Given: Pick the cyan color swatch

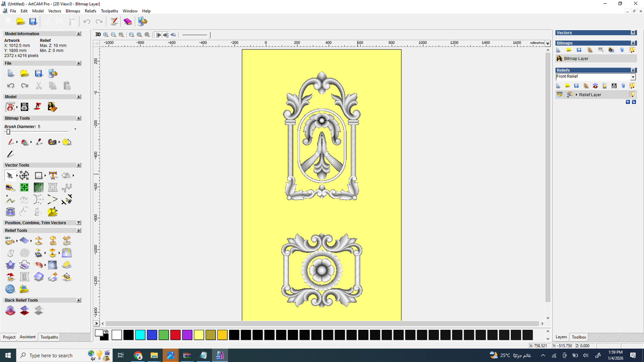Looking at the screenshot, I should pos(140,335).
